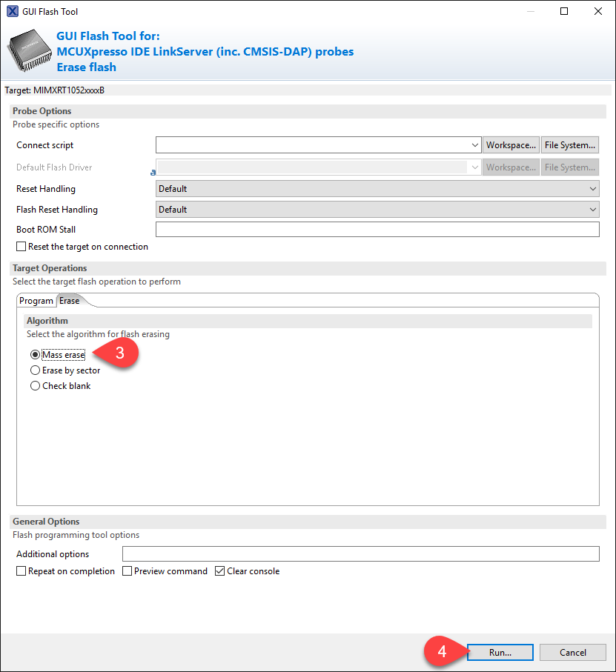Screen dimensions: 616x672
Task: Open the Connect script dropdown arrow
Action: 474,145
